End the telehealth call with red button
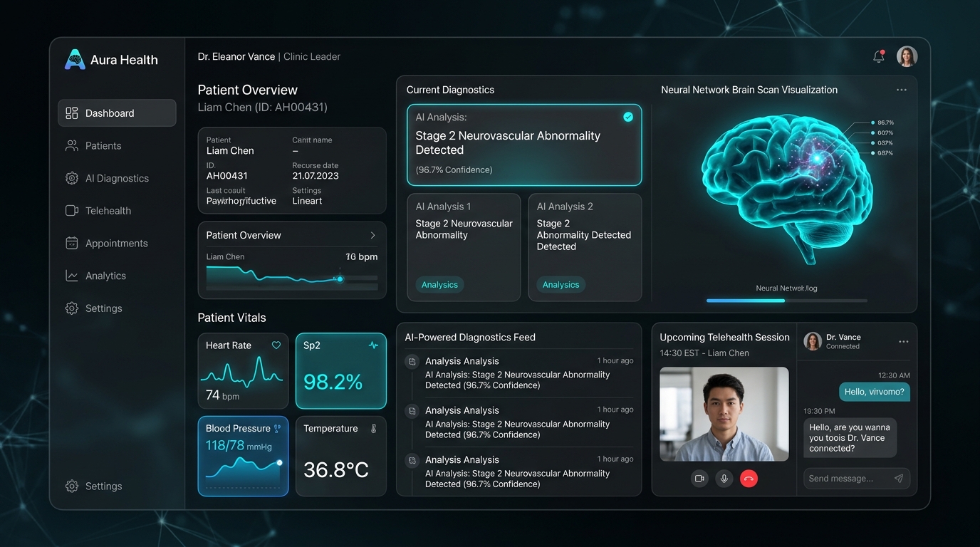980x547 pixels. pos(749,479)
